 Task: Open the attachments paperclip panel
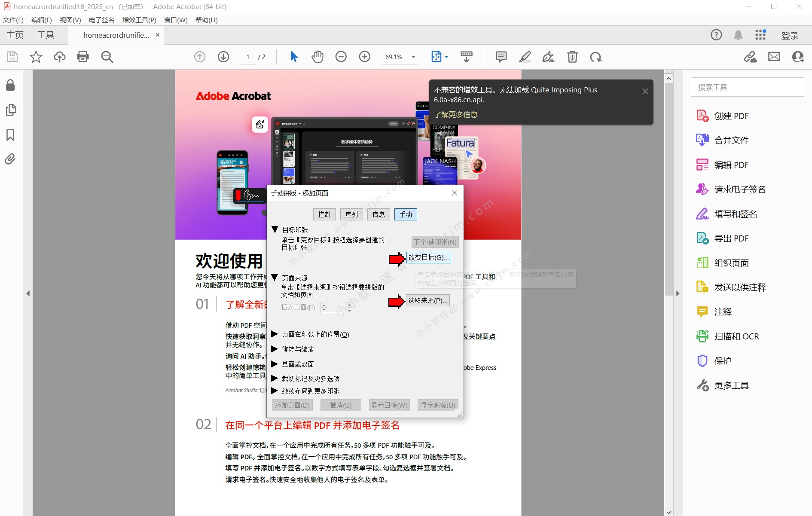[x=10, y=159]
